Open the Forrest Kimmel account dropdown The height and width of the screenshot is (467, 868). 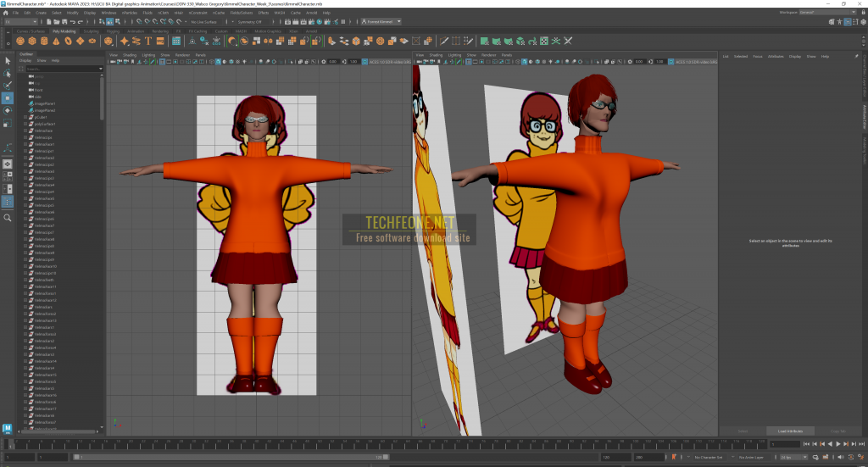click(381, 22)
